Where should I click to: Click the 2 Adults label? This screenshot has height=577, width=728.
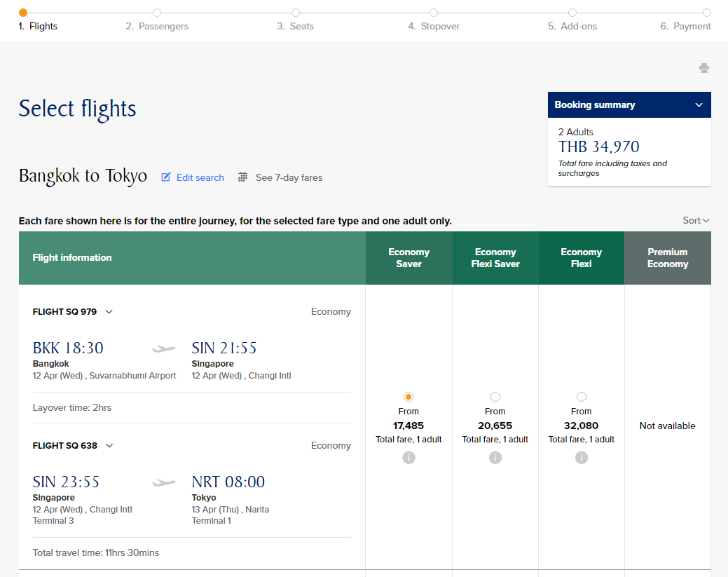point(576,132)
